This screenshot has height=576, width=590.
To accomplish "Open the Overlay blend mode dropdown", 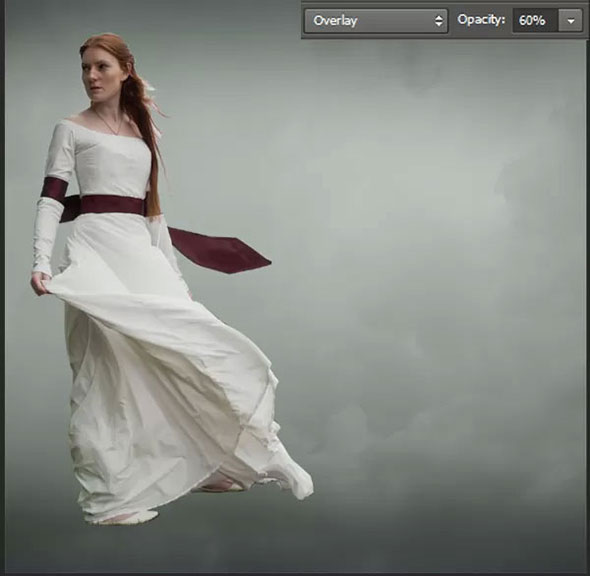I will [x=376, y=21].
